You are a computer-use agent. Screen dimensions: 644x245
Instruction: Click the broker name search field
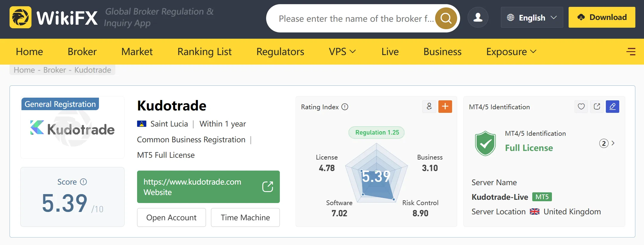tap(356, 18)
